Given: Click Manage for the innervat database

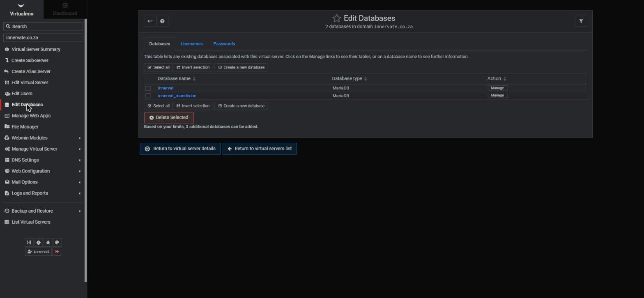Looking at the screenshot, I should click(497, 88).
